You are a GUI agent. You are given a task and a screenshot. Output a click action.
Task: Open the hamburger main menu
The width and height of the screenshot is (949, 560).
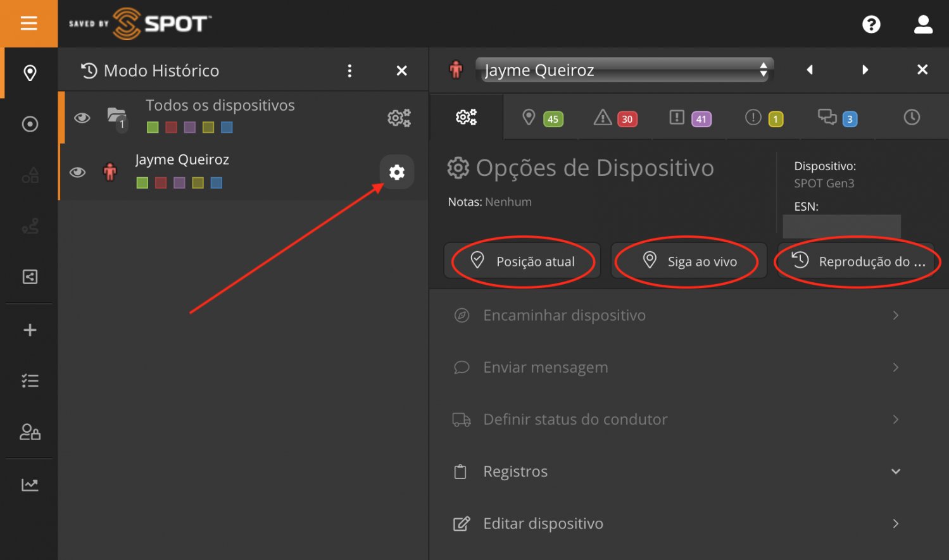(28, 23)
